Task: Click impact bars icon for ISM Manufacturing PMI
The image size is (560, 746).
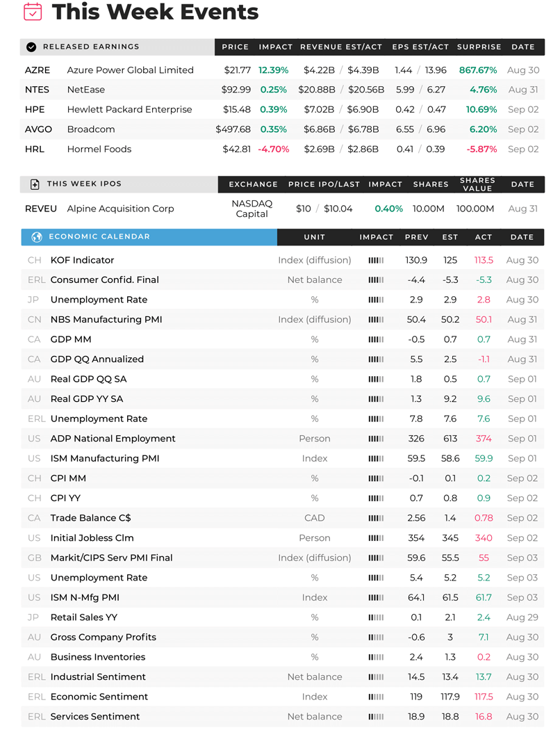Action: pos(376,459)
